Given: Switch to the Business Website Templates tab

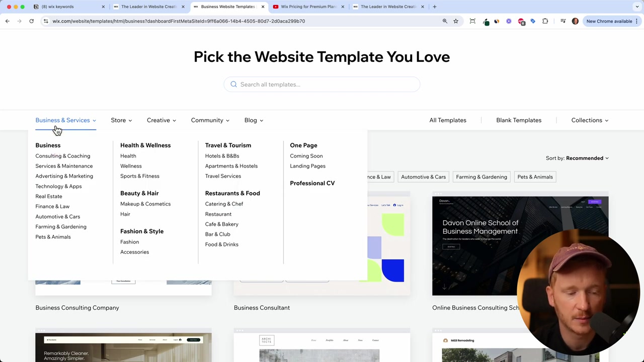Looking at the screenshot, I should 228,7.
